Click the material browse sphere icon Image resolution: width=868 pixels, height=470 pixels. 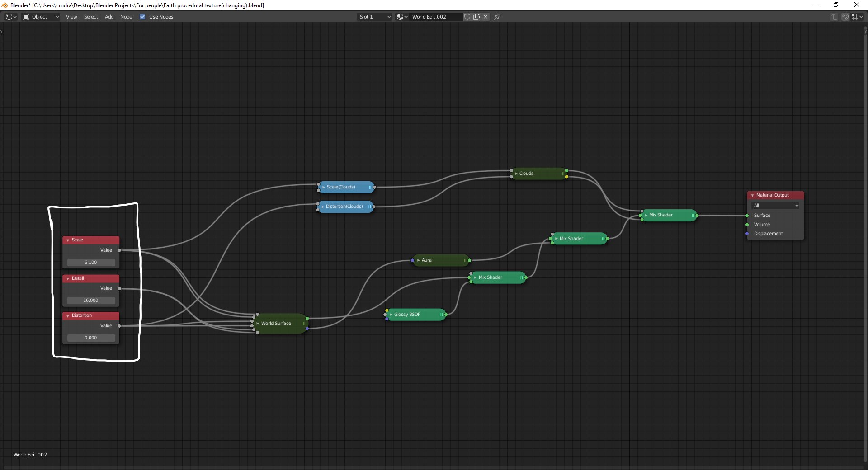point(402,17)
